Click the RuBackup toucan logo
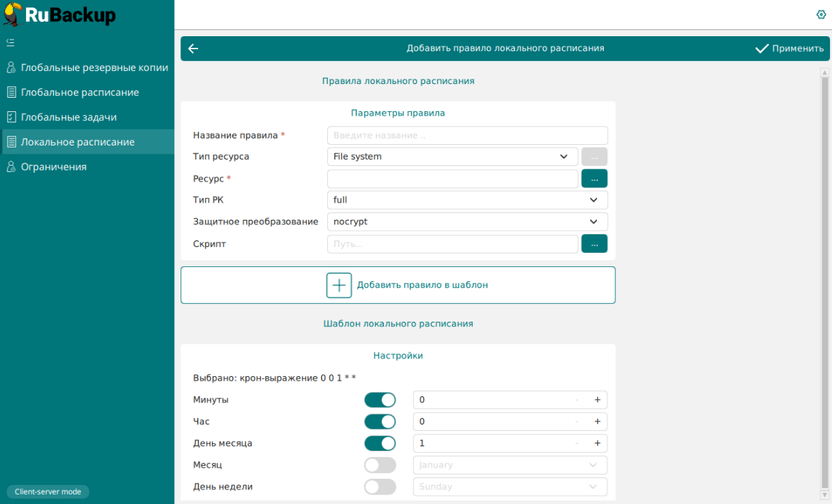This screenshot has width=832, height=504. pyautogui.click(x=12, y=15)
